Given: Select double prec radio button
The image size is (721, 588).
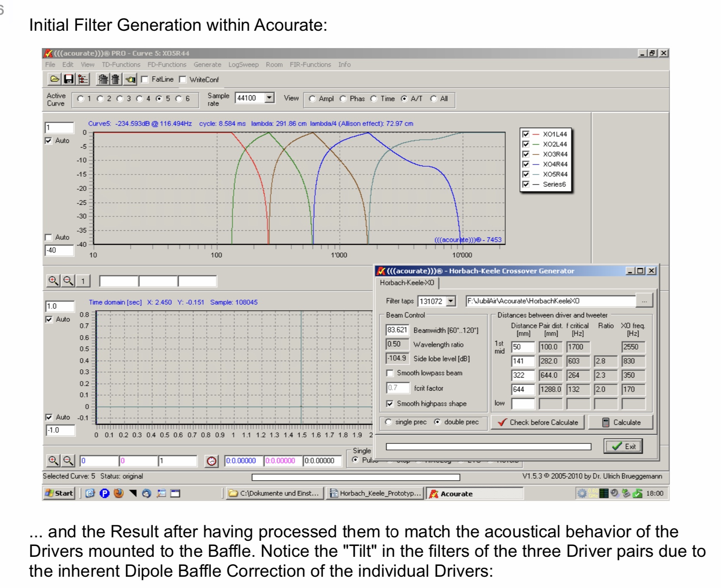Looking at the screenshot, I should tap(437, 422).
